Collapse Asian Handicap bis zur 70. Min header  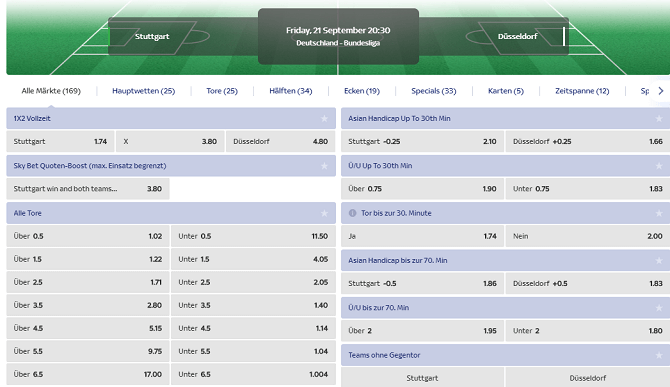pos(505,261)
